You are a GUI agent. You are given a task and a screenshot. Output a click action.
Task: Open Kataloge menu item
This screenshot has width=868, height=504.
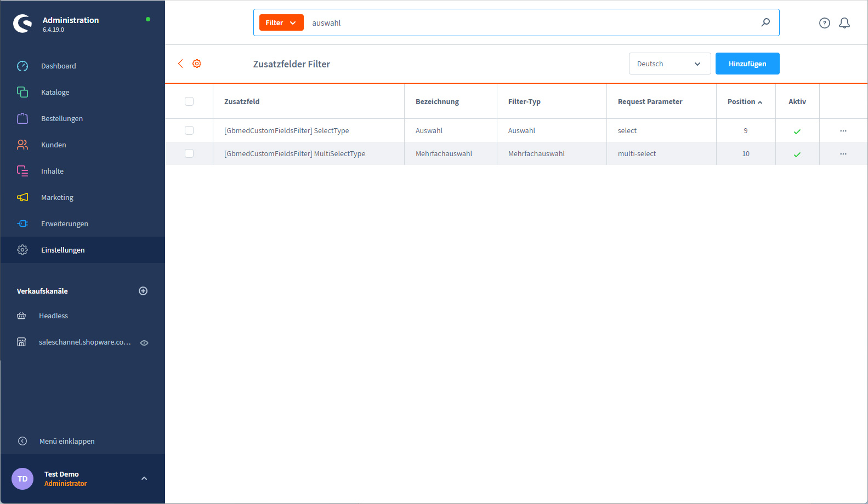click(55, 92)
